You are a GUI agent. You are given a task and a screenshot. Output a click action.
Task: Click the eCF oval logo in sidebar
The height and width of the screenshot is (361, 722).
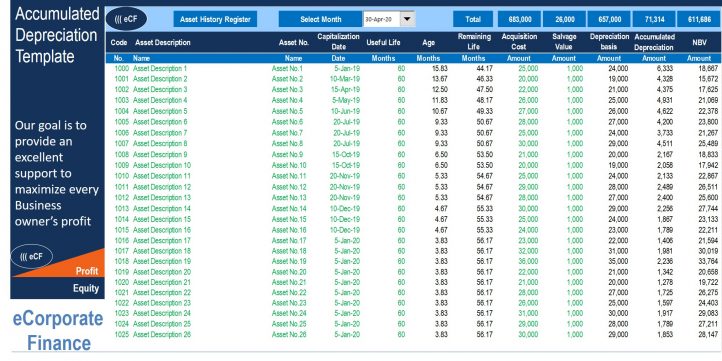(x=32, y=256)
